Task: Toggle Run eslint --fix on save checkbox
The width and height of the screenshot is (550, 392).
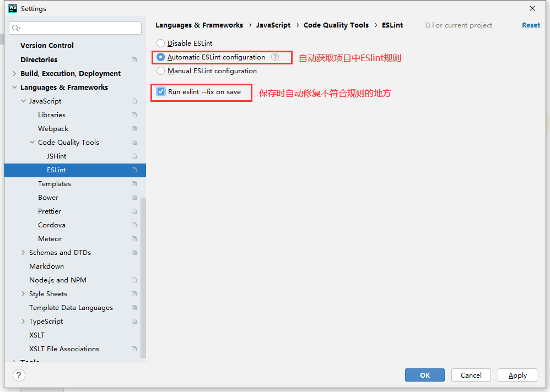Action: coord(161,92)
